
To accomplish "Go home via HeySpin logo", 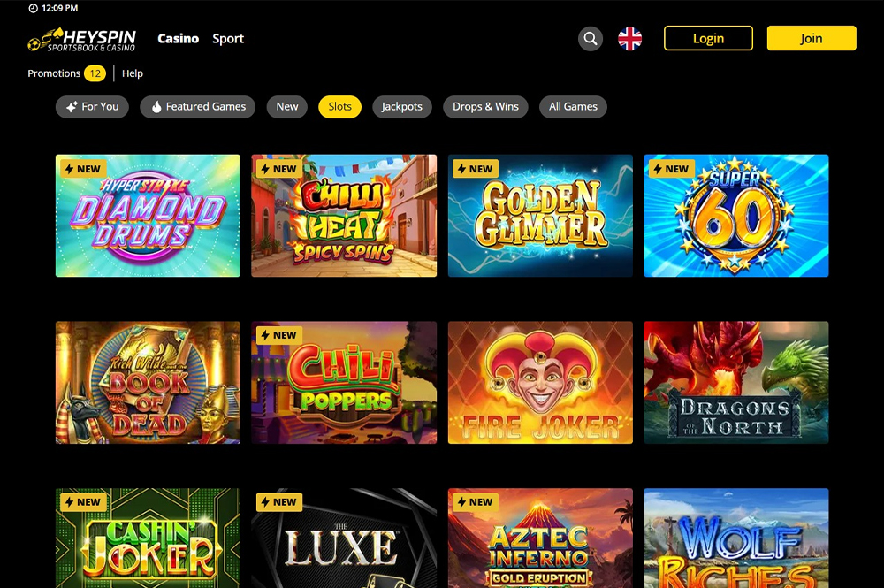I will pyautogui.click(x=82, y=40).
